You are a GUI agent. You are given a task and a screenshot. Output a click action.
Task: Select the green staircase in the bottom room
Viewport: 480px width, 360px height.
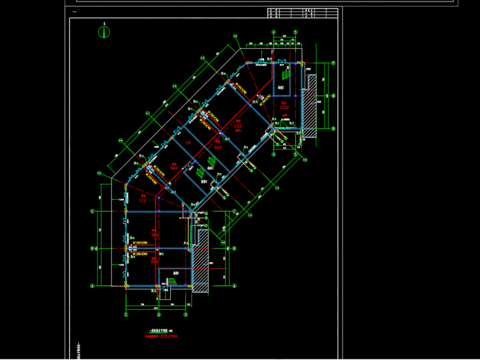pos(172,282)
